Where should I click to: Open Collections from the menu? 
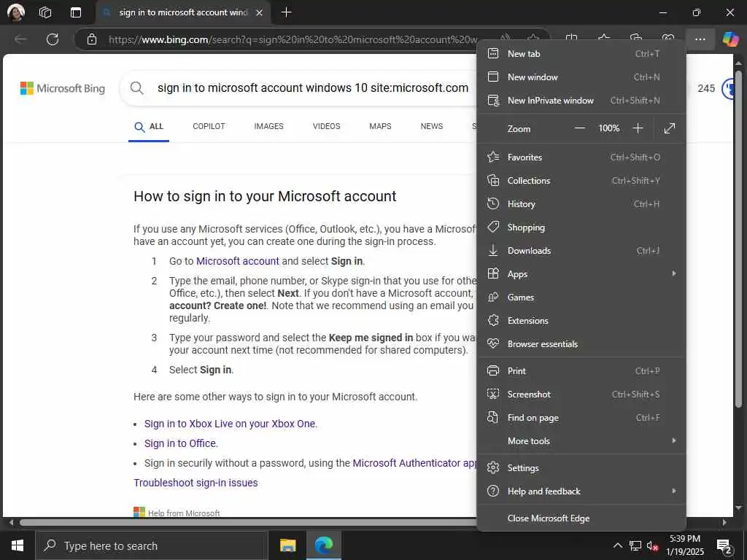(581, 181)
